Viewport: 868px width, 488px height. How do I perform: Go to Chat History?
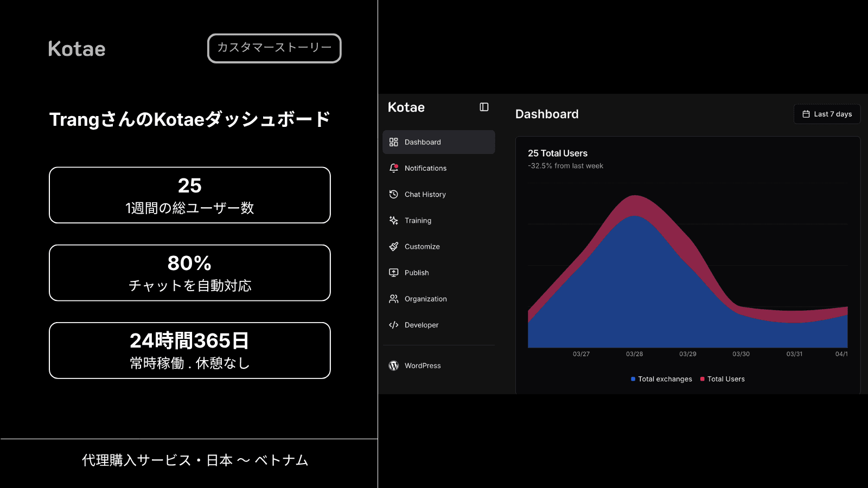(439, 194)
